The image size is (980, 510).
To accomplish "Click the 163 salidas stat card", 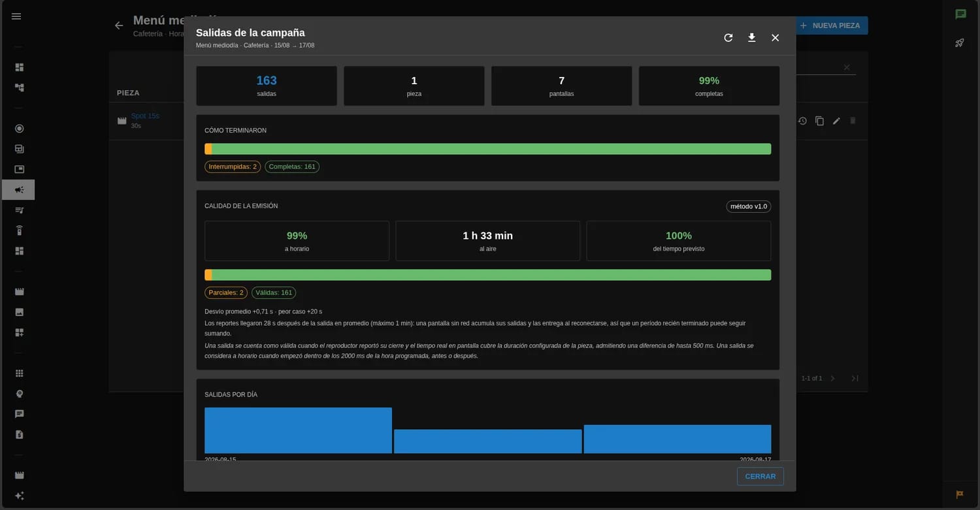I will tap(267, 86).
